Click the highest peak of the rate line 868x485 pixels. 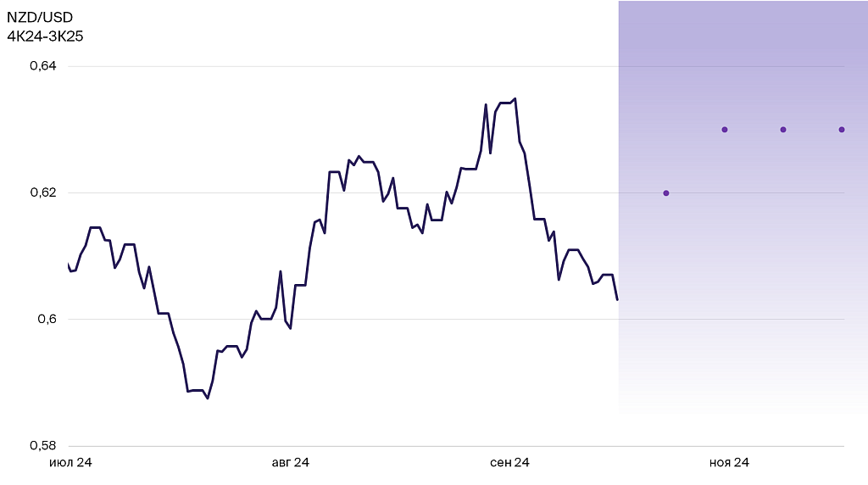click(x=515, y=98)
